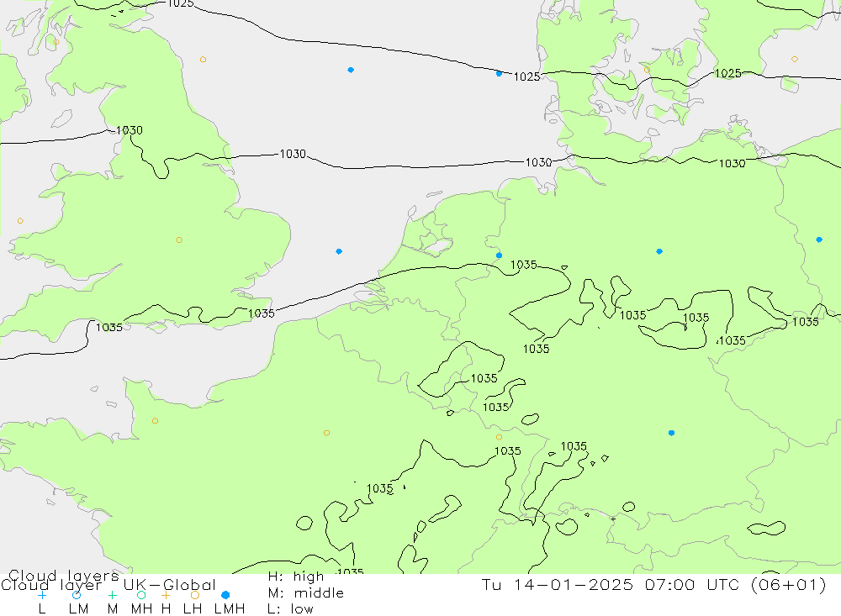Select the blue marker on the Dutch-German border

(x=500, y=255)
